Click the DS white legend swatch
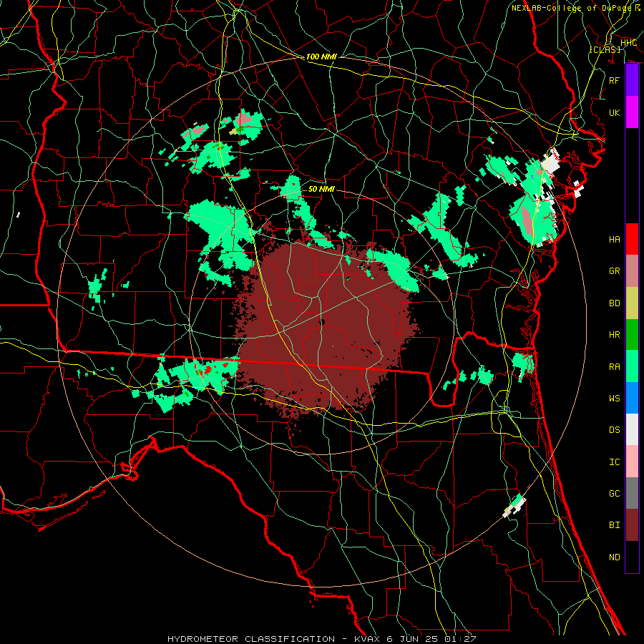Image resolution: width=644 pixels, height=644 pixels. [632, 429]
